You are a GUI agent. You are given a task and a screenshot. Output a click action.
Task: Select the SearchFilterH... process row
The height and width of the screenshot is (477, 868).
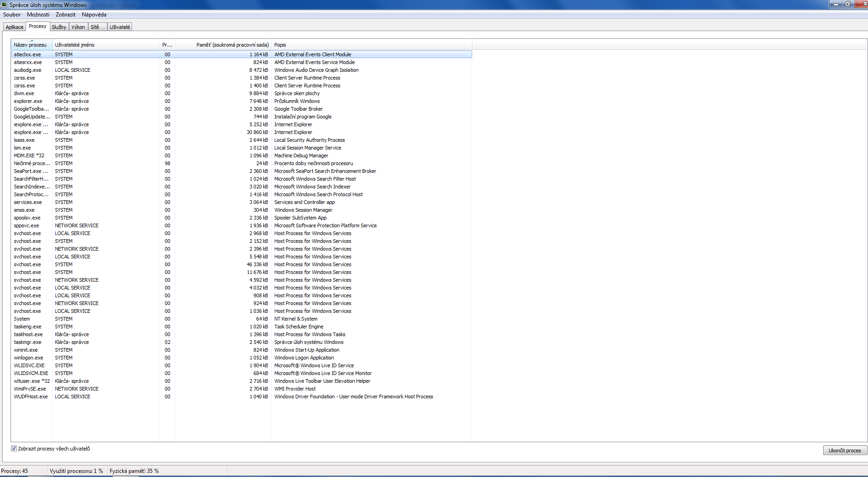pyautogui.click(x=241, y=179)
